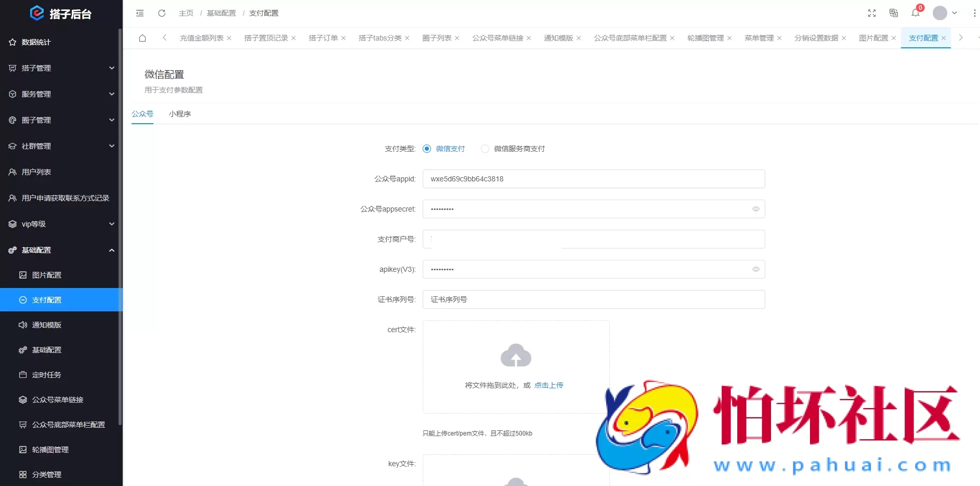Enter fullscreen mode using the expand icon

872,13
